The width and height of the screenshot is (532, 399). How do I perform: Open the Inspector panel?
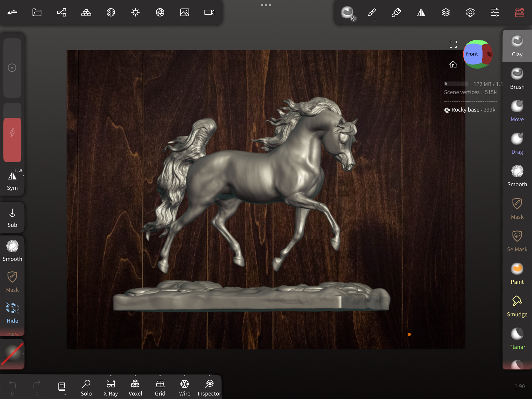pyautogui.click(x=209, y=387)
